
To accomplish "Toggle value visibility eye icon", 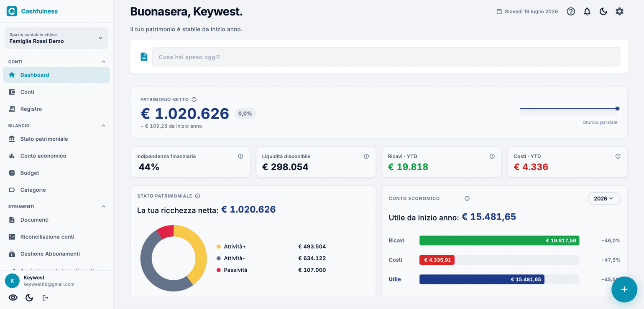I will point(13,298).
